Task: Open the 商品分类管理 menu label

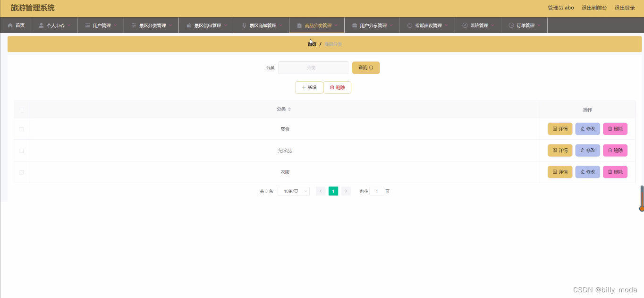Action: pyautogui.click(x=318, y=26)
